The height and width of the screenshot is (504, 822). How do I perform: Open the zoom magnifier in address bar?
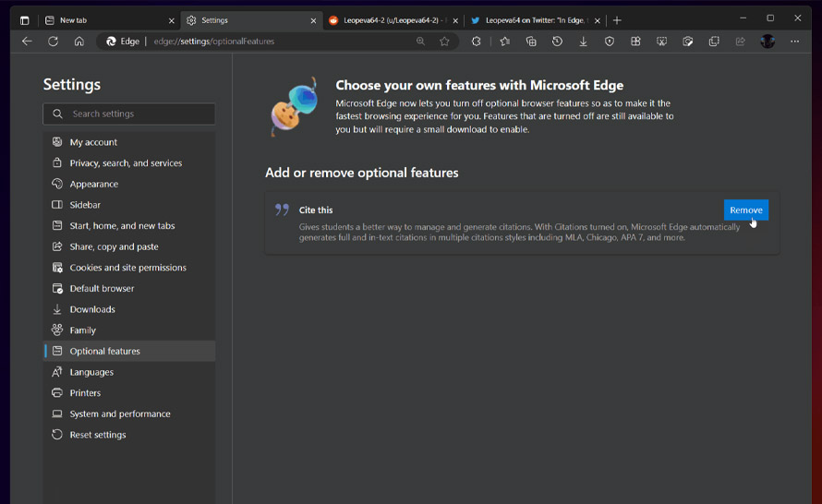pyautogui.click(x=420, y=42)
